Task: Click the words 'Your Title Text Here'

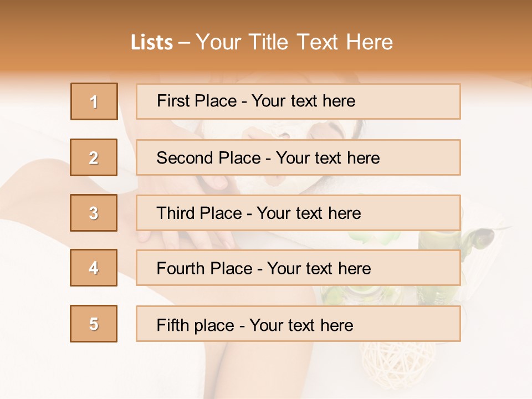Action: click(294, 42)
